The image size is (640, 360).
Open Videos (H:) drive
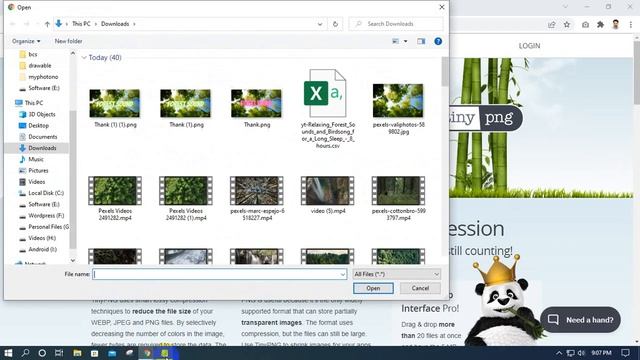tap(42, 238)
